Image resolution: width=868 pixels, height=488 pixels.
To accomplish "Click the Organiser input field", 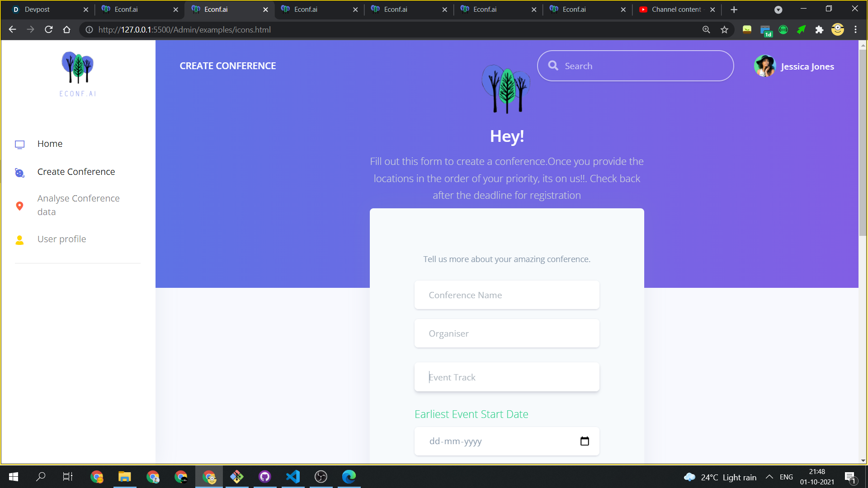I will point(507,333).
